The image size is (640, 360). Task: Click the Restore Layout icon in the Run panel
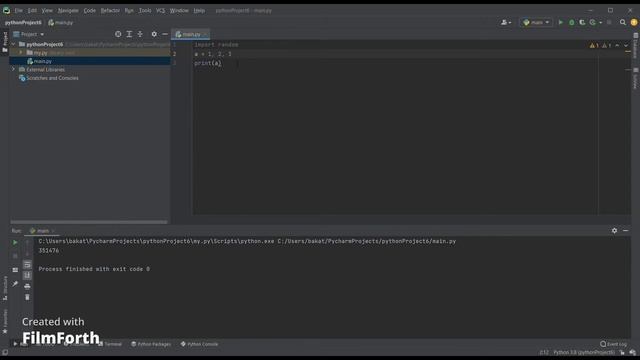tap(15, 270)
